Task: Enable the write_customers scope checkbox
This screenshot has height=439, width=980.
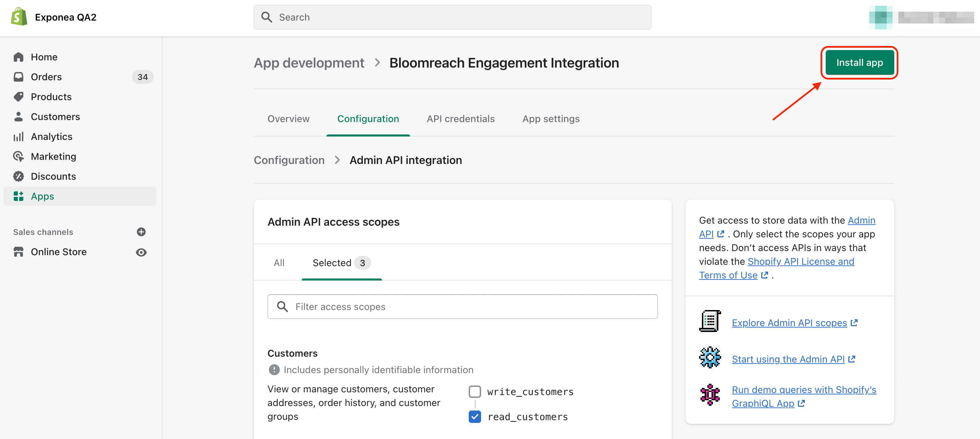Action: pyautogui.click(x=475, y=391)
